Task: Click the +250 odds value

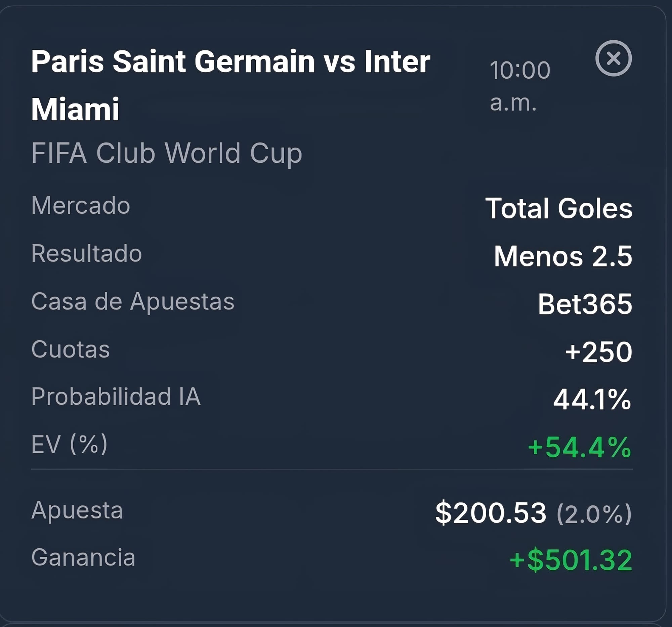Action: point(598,352)
